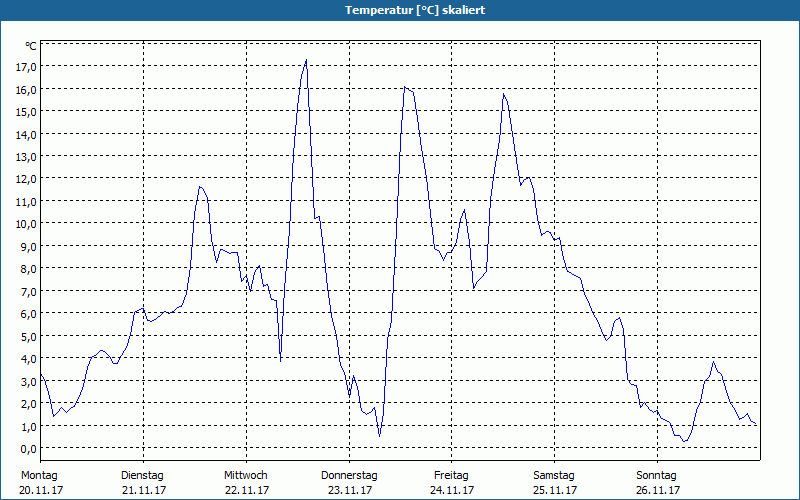Click the date '22.11.17'
Screen dimensions: 800x500
247,490
